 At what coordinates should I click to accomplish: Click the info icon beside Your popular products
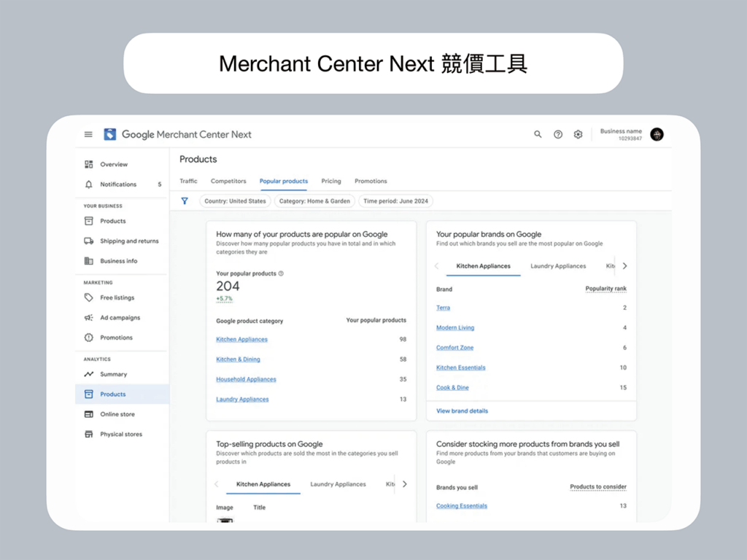coord(281,273)
